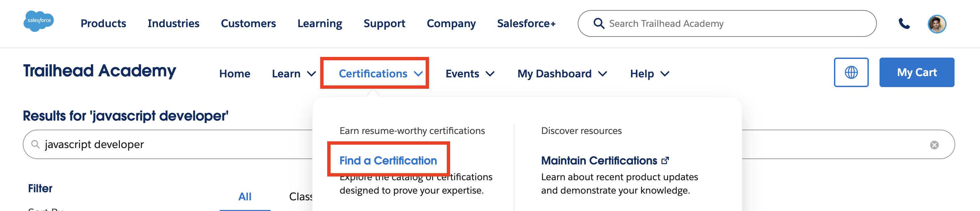Go to Salesforce+ in top navigation
Image resolution: width=980 pixels, height=211 pixels.
pyautogui.click(x=526, y=23)
